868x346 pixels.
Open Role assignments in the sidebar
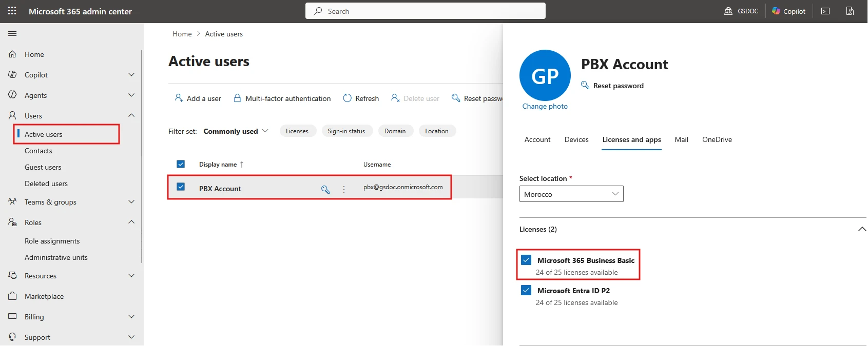52,241
